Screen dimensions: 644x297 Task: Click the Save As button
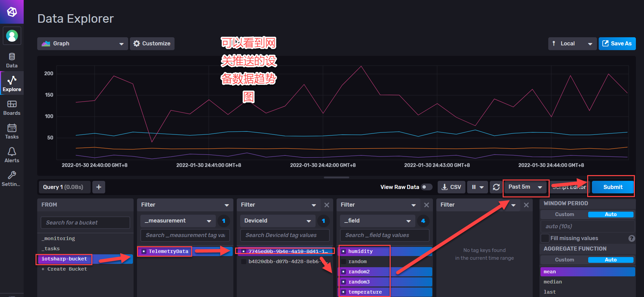[617, 44]
